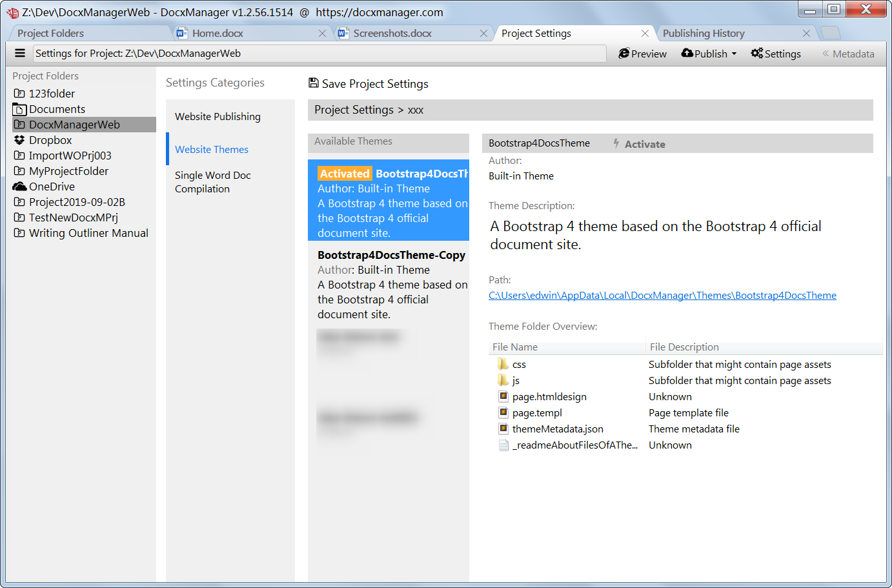Click the themeMetadata.json file icon
Image resolution: width=892 pixels, height=588 pixels.
click(503, 429)
